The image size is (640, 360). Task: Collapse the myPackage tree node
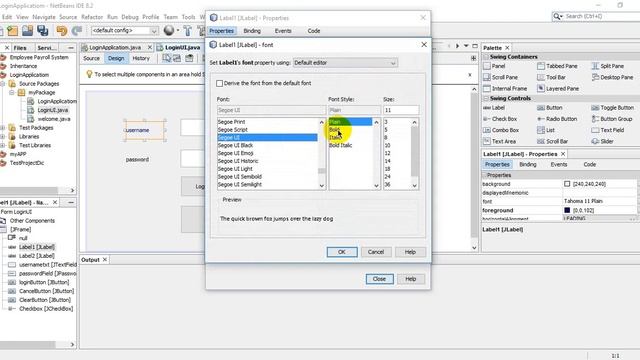12,92
